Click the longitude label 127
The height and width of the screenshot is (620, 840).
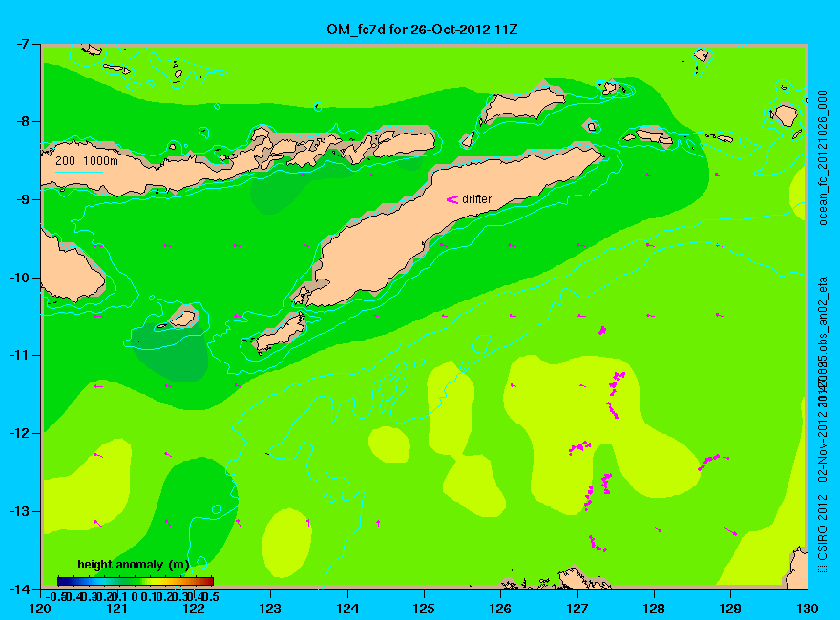click(x=577, y=609)
